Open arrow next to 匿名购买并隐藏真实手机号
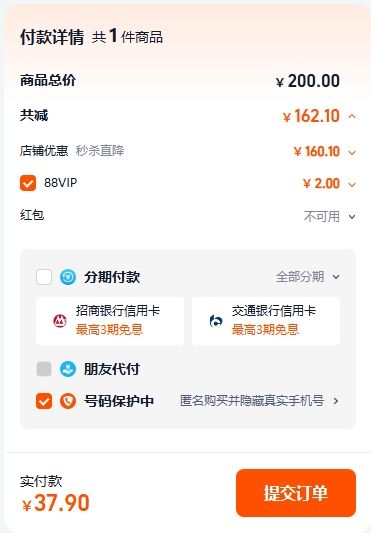371x533 pixels. coord(336,401)
